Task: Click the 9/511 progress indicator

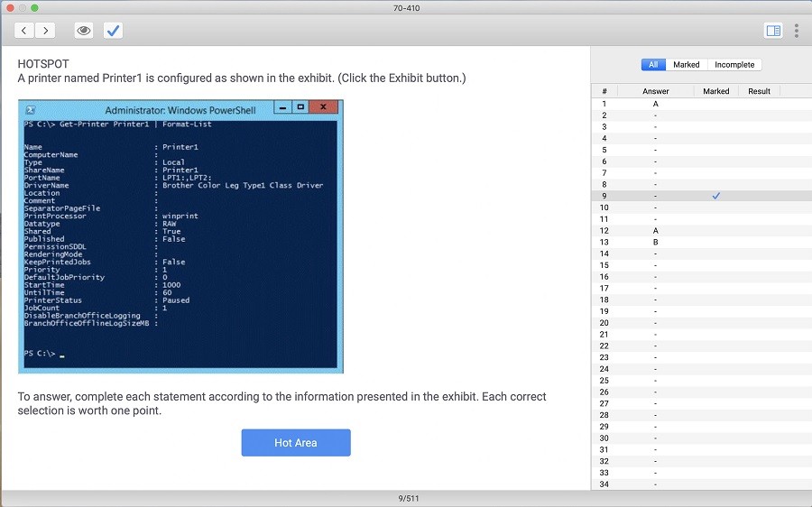Action: point(408,498)
